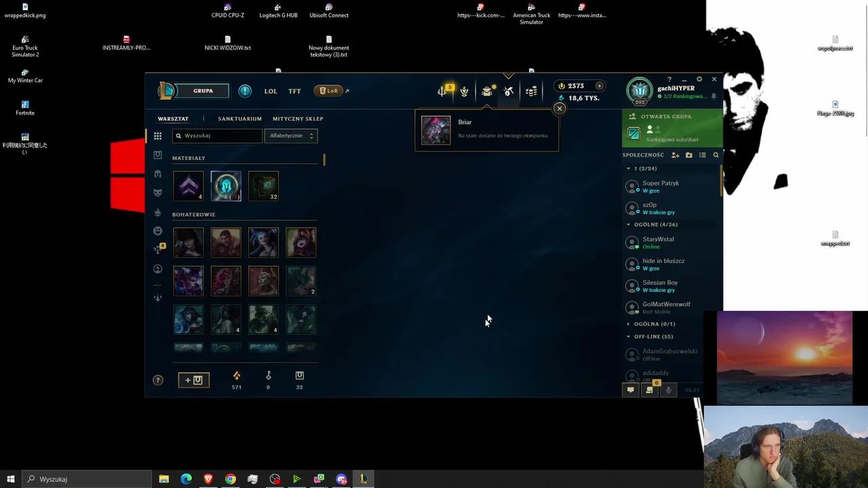The image size is (868, 488).
Task: Select the SANKTUARIUM tab
Action: pyautogui.click(x=239, y=119)
